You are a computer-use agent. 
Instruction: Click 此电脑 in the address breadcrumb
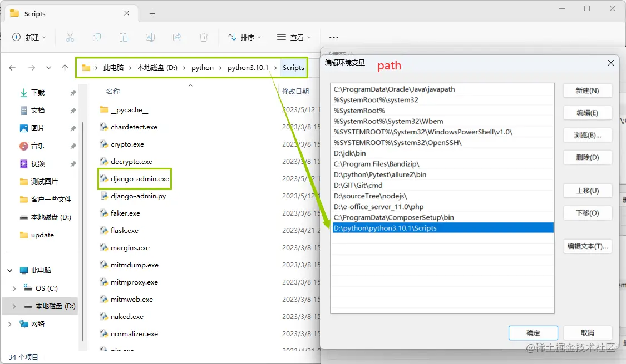coord(114,68)
